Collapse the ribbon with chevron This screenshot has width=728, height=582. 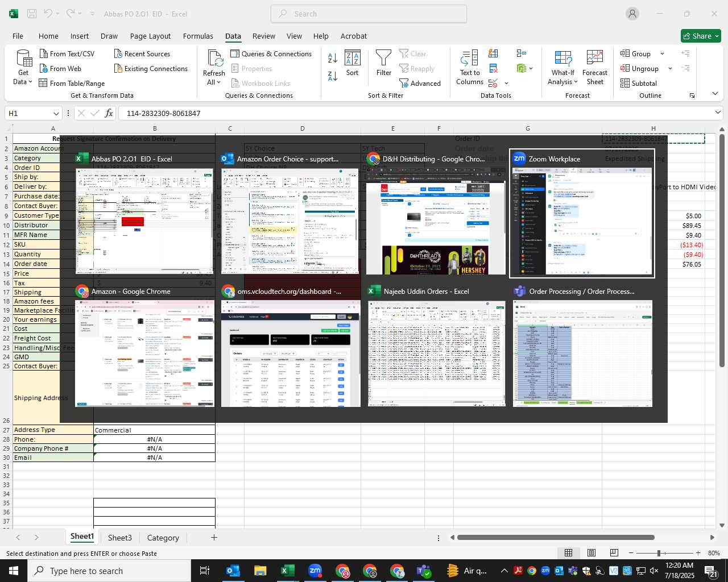tap(715, 94)
